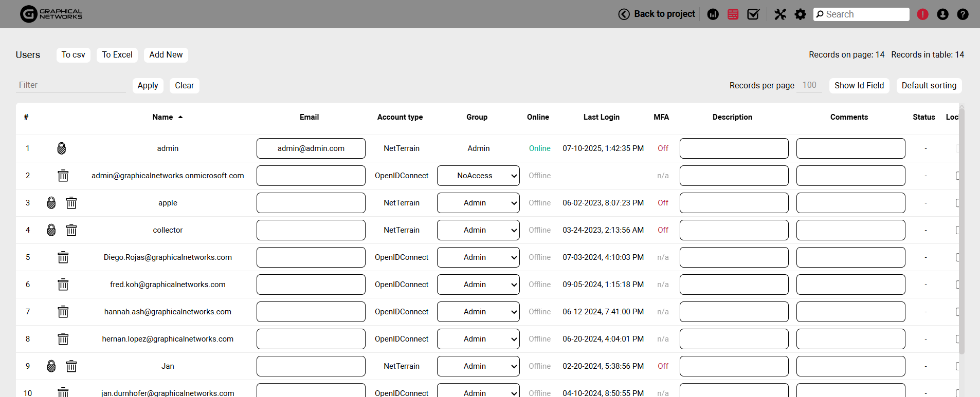
Task: Click the Add New button
Action: [x=166, y=55]
